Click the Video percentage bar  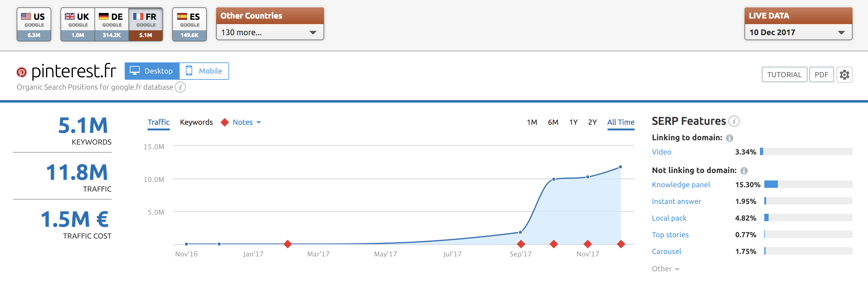[x=806, y=151]
